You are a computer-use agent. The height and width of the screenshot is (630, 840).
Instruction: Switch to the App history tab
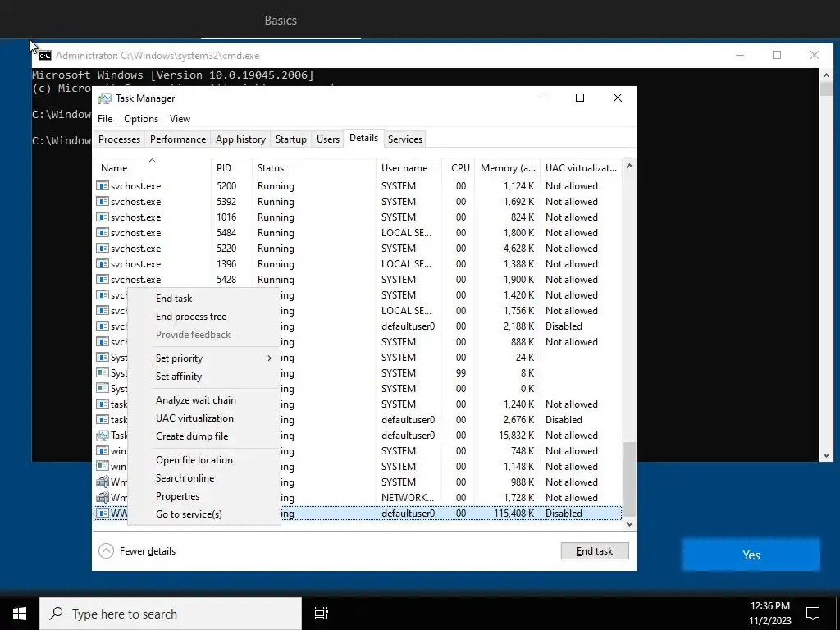[240, 139]
